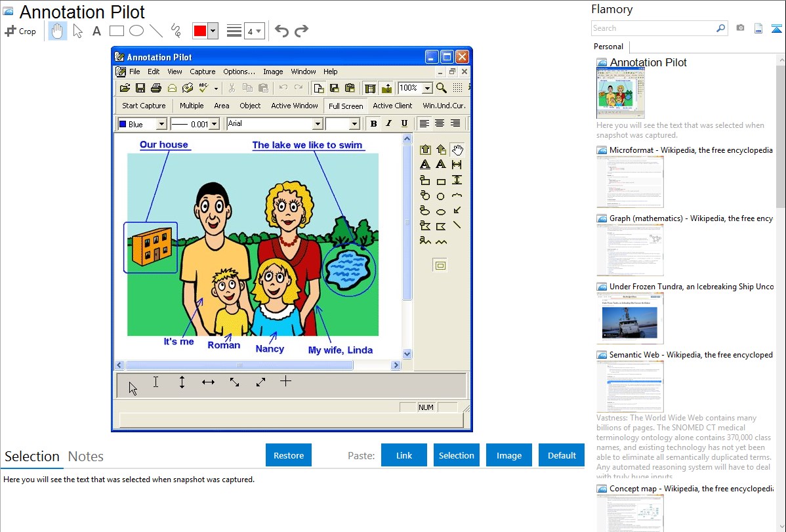Toggle the grid dots icon
The height and width of the screenshot is (532, 786).
[x=458, y=89]
